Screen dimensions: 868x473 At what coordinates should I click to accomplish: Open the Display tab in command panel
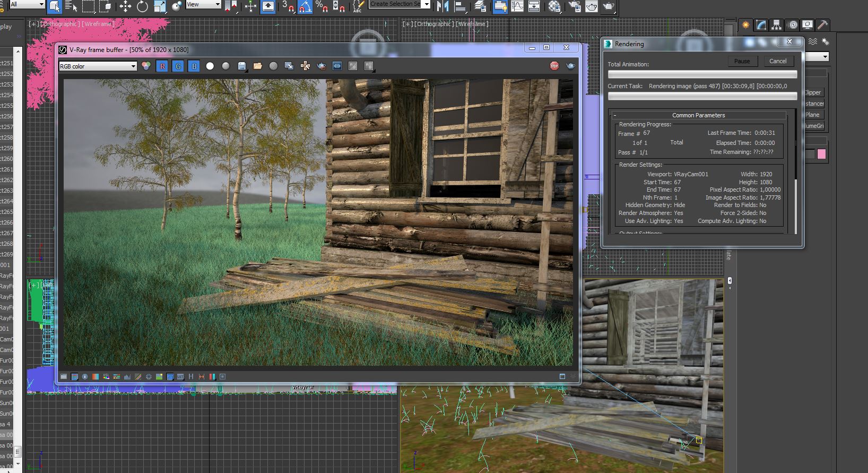coord(808,24)
